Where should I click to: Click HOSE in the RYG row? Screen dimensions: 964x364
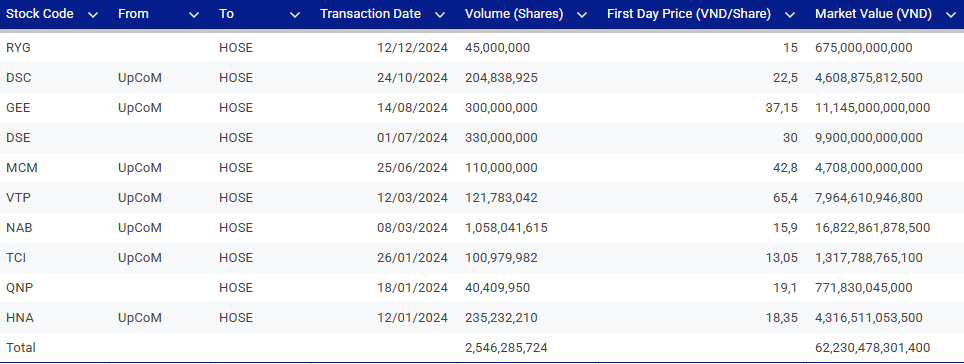[236, 48]
